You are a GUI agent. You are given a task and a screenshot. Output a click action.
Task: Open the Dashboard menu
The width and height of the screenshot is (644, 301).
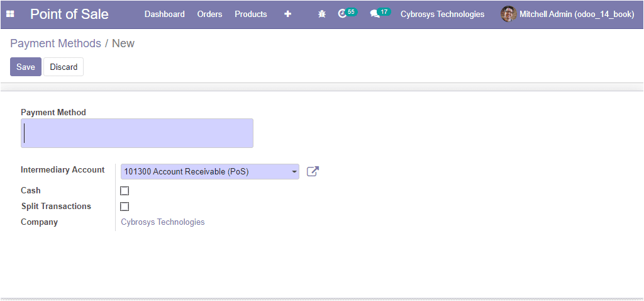tap(164, 14)
